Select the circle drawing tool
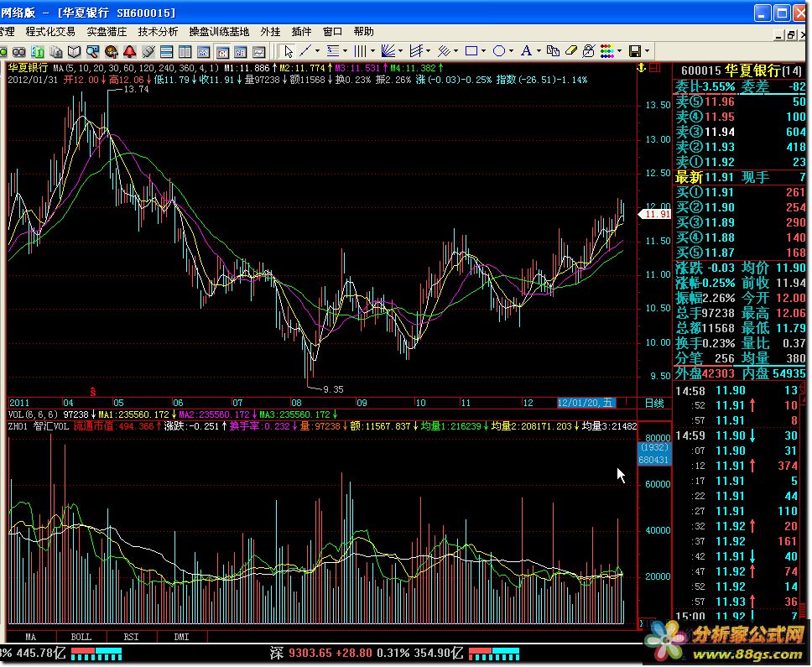The height and width of the screenshot is (667, 812). click(x=499, y=50)
